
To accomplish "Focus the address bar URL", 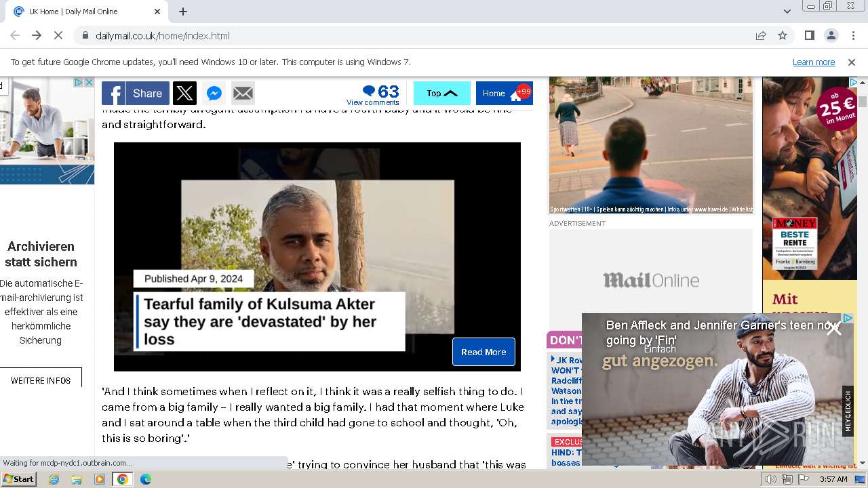I will click(x=163, y=36).
